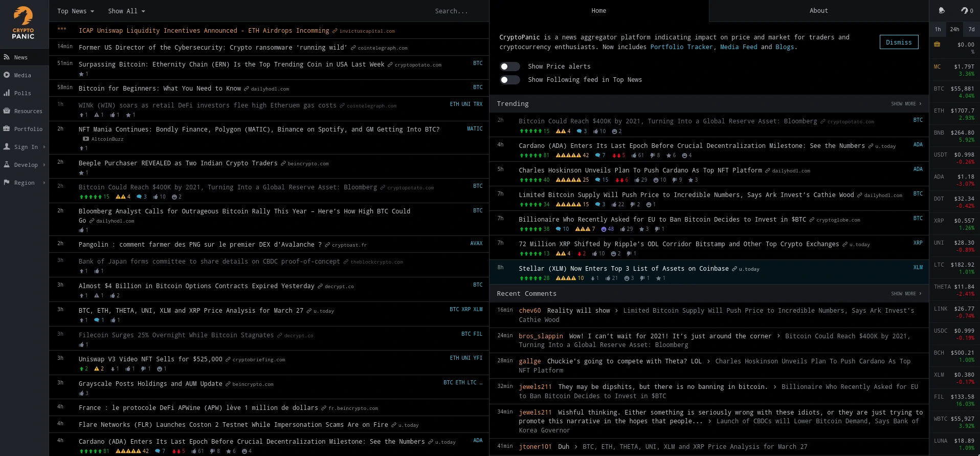
Task: Click the comment bubble on the Charles Hoskinson trending story
Action: pos(597,180)
